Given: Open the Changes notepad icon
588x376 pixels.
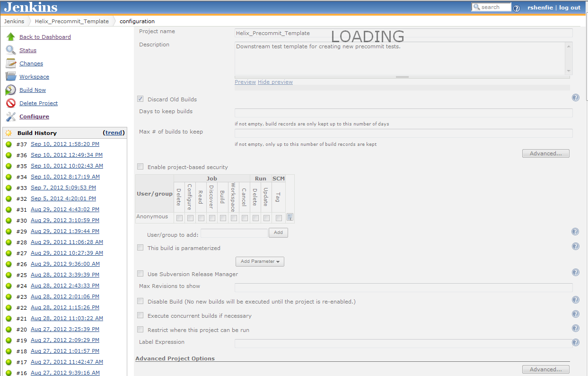Looking at the screenshot, I should (x=11, y=63).
